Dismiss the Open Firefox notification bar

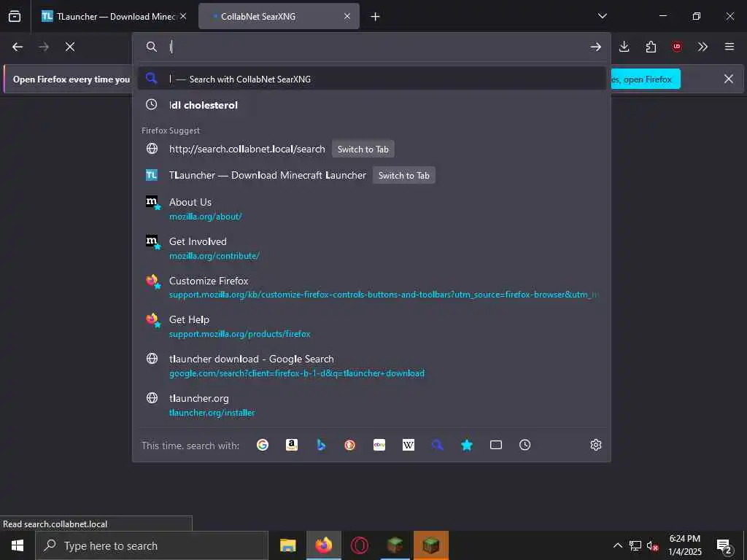click(x=729, y=79)
